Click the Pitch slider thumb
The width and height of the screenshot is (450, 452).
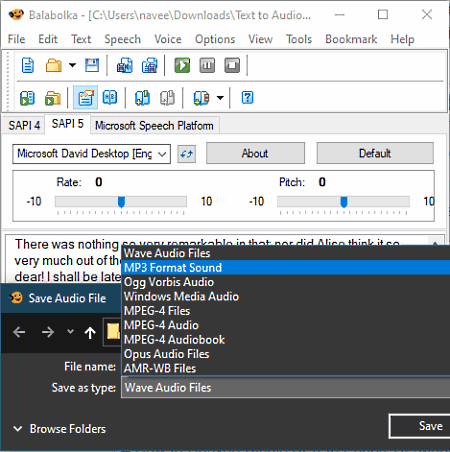pos(344,202)
